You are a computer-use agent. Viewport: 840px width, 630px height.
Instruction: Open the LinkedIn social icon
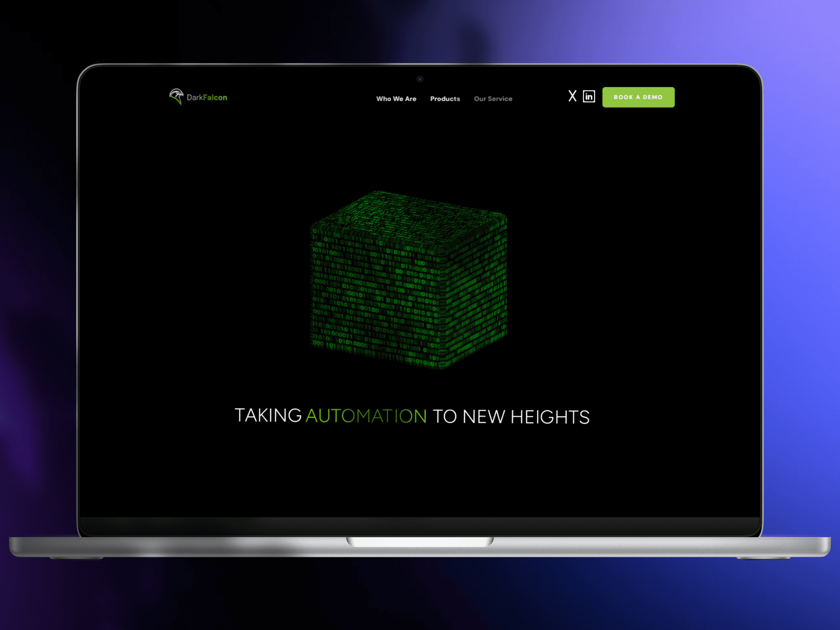[589, 97]
